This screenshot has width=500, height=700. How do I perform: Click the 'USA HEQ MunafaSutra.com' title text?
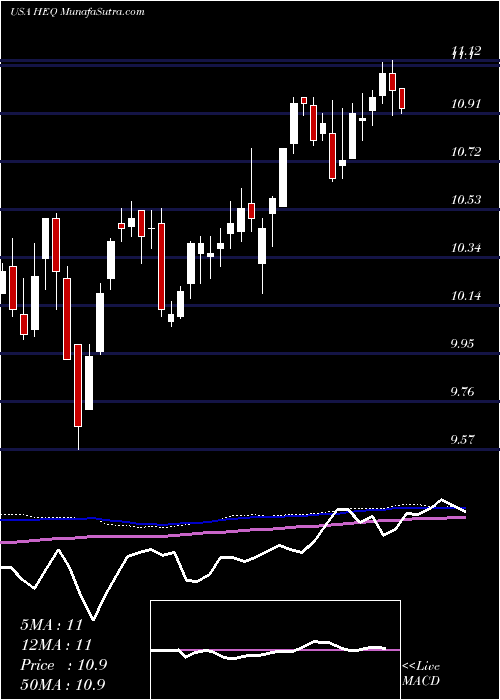pyautogui.click(x=77, y=12)
